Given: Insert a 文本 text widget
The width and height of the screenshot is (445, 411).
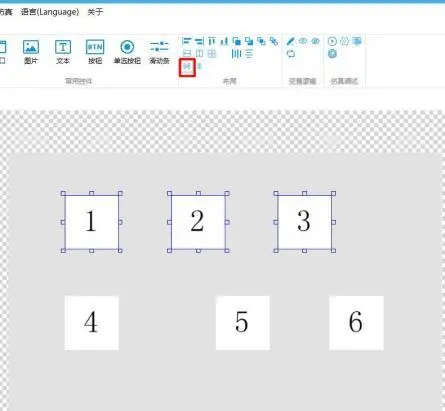Looking at the screenshot, I should point(63,52).
